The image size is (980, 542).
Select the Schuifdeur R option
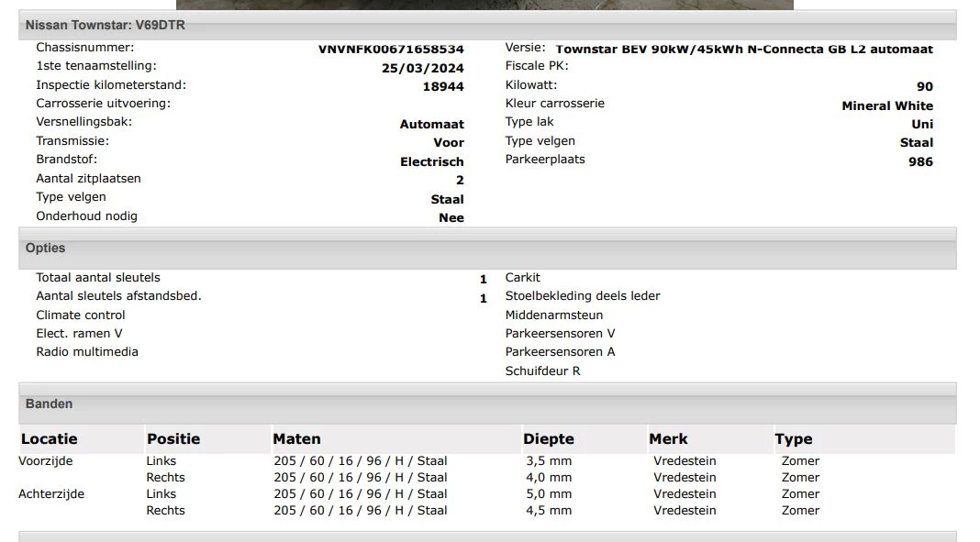543,371
